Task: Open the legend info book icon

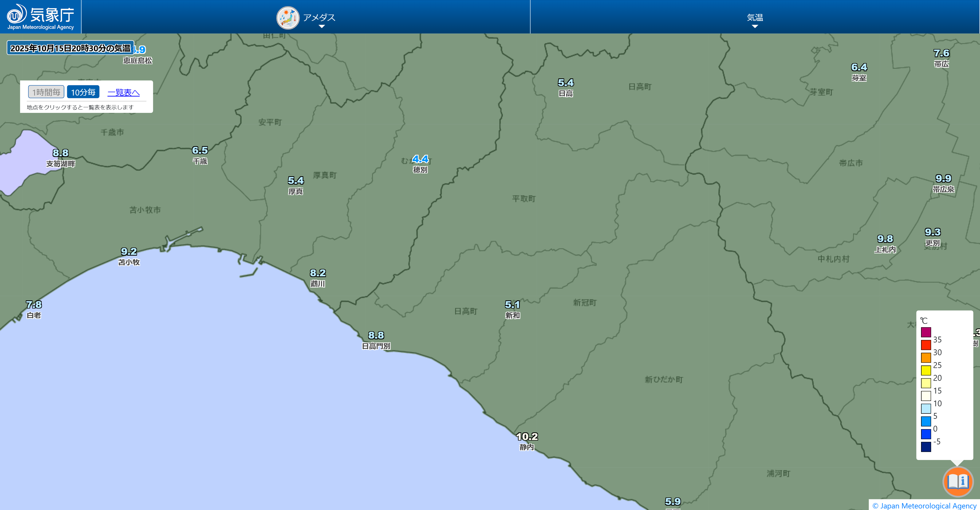Action: 958,481
